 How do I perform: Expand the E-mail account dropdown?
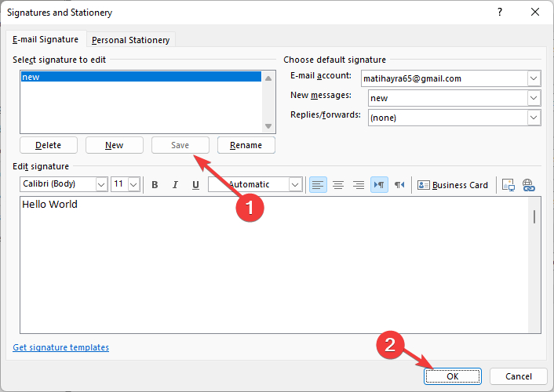(x=534, y=78)
